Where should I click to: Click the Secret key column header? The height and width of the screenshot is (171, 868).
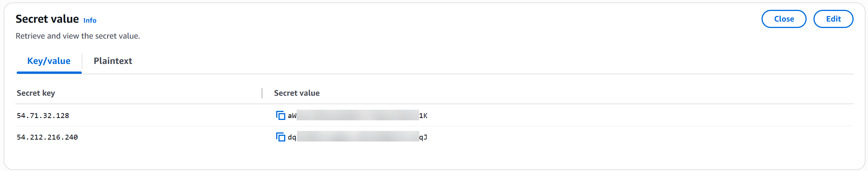click(36, 93)
